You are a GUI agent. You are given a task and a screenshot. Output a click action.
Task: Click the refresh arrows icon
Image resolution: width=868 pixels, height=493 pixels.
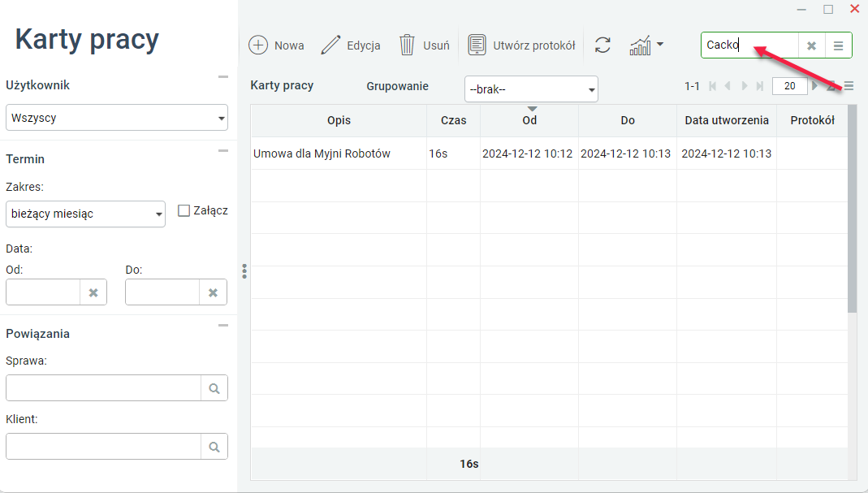pyautogui.click(x=602, y=45)
